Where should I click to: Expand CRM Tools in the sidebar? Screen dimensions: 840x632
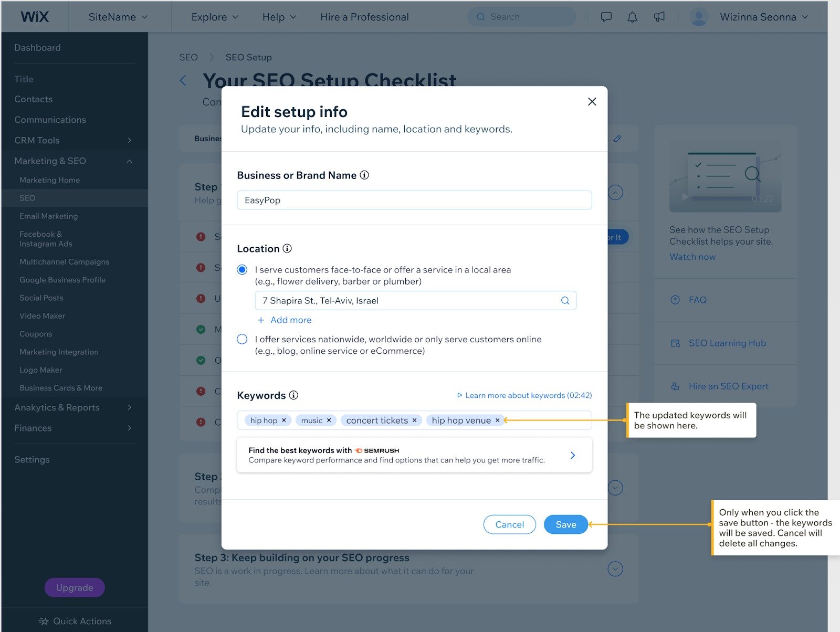point(73,140)
